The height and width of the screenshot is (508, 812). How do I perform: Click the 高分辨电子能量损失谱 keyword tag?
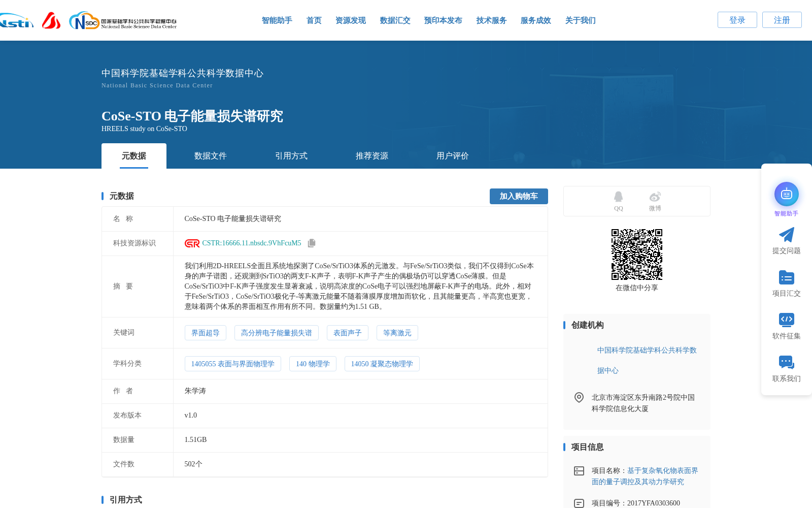[277, 333]
